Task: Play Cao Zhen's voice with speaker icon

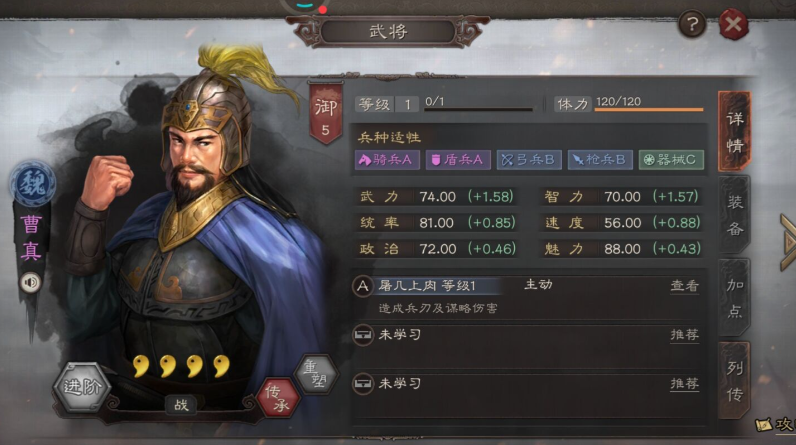Action: coord(30,282)
